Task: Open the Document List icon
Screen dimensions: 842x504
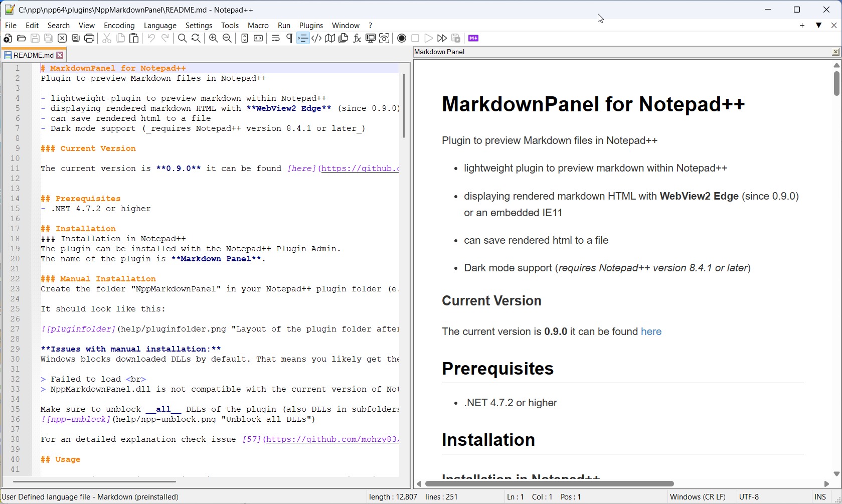Action: pos(344,38)
